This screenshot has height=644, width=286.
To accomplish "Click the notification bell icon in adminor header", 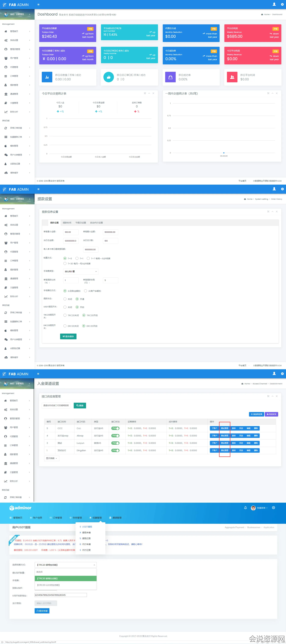I will coord(245,508).
